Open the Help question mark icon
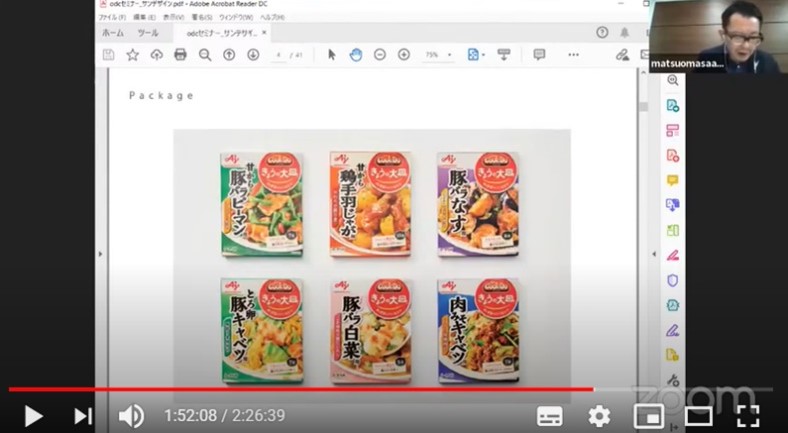 click(x=602, y=33)
